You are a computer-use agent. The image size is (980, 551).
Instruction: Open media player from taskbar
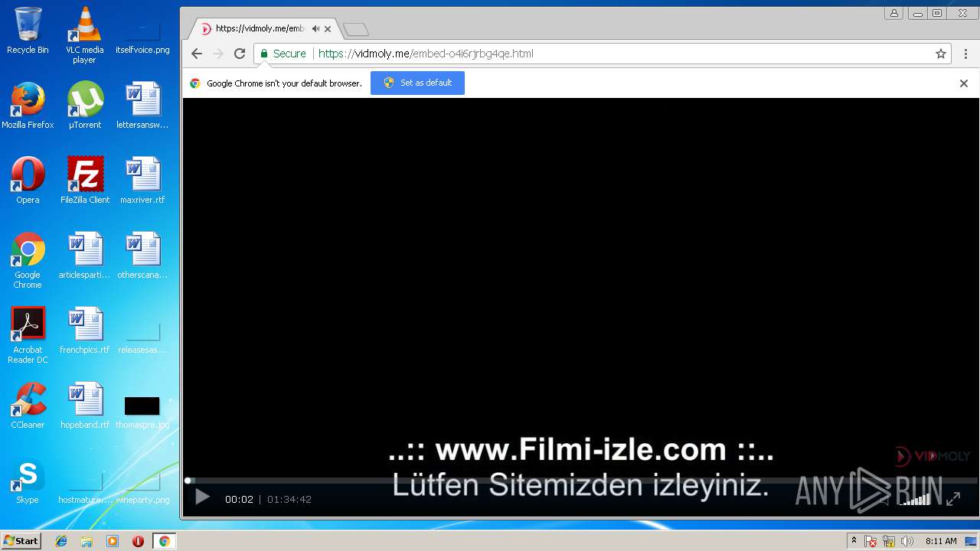(x=113, y=541)
